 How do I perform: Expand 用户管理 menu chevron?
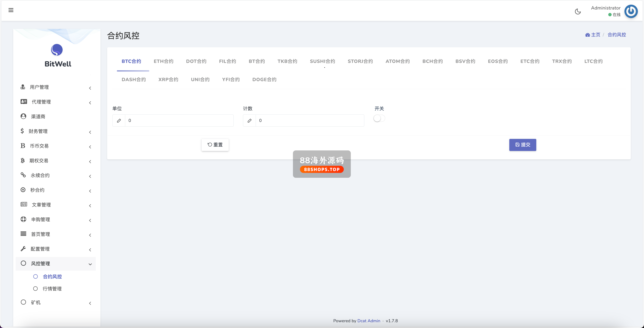coord(90,88)
